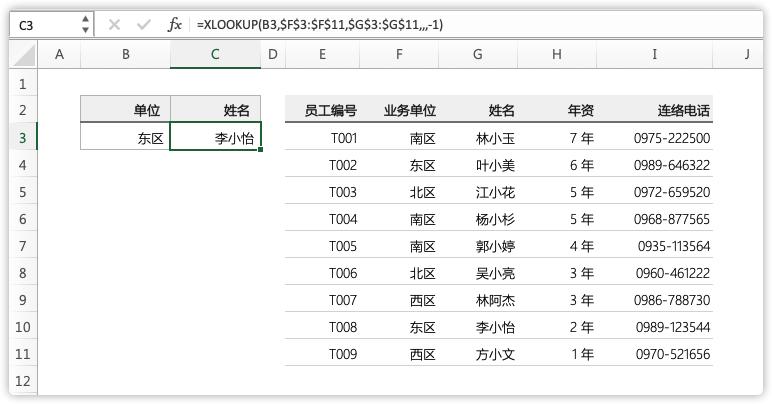Screen dimensions: 772x404
Task: Click the 姓名 header in column C
Action: [215, 109]
